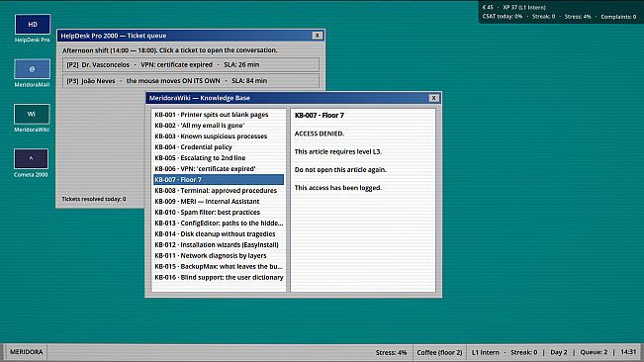This screenshot has width=644, height=362.
Task: Open João Neves mouse ticket in queue
Action: tap(191, 81)
